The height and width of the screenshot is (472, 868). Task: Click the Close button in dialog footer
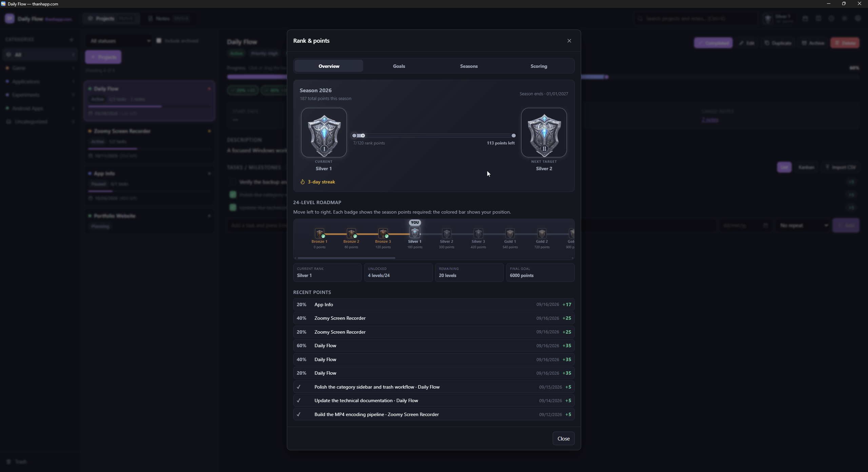[563, 438]
